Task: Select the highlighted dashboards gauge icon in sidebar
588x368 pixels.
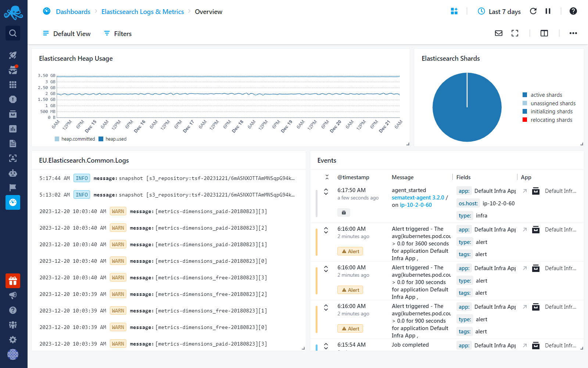Action: coord(13,202)
